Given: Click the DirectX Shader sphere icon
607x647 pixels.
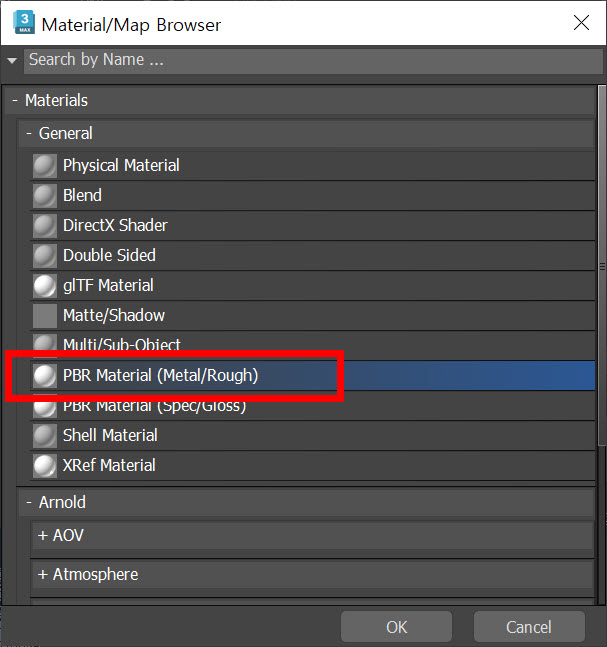Looking at the screenshot, I should (45, 226).
